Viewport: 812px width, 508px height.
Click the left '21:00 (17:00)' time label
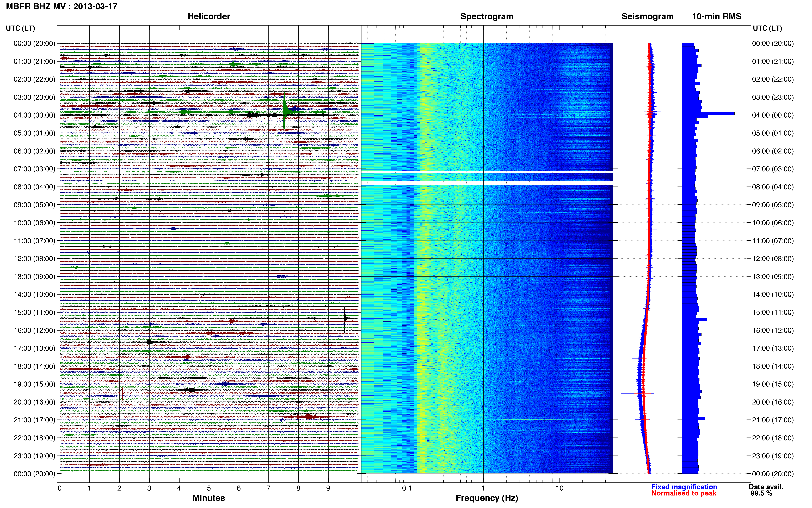click(x=34, y=420)
